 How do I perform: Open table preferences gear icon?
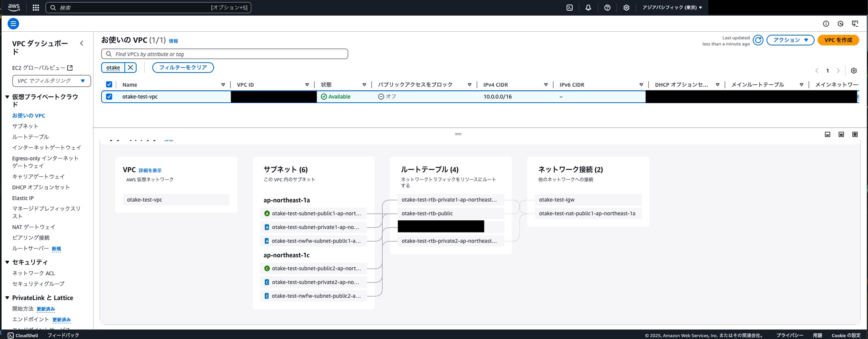point(854,71)
